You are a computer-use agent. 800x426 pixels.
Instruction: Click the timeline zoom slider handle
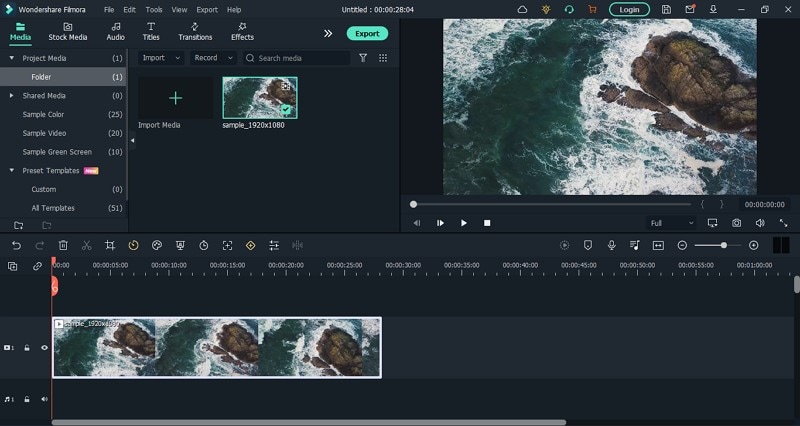pyautogui.click(x=724, y=245)
